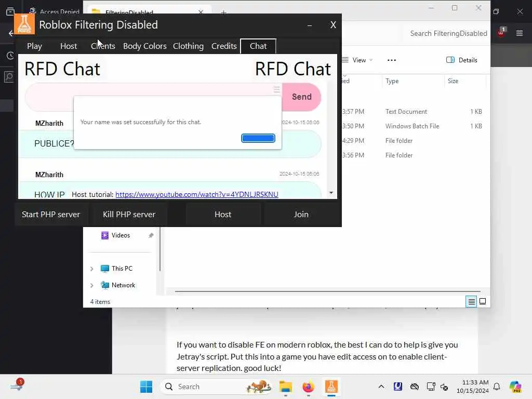Open File Explorer from the taskbar
532x399 pixels.
286,387
